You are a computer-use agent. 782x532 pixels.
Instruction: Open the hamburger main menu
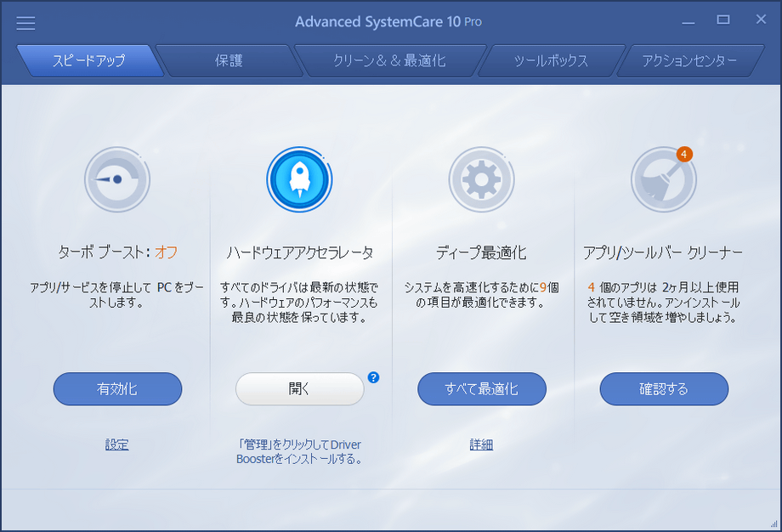25,23
